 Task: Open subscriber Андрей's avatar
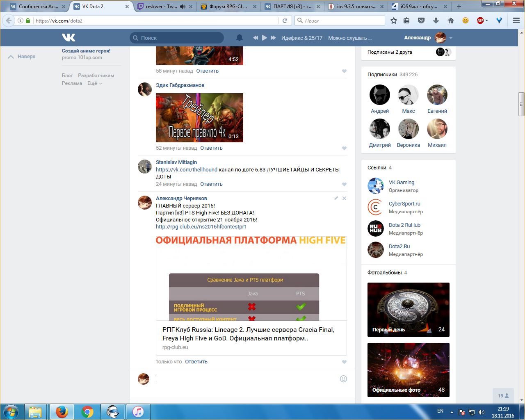(x=380, y=95)
